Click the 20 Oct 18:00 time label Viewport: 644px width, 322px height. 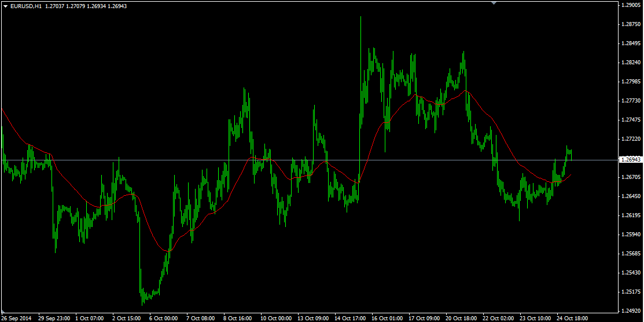point(461,319)
